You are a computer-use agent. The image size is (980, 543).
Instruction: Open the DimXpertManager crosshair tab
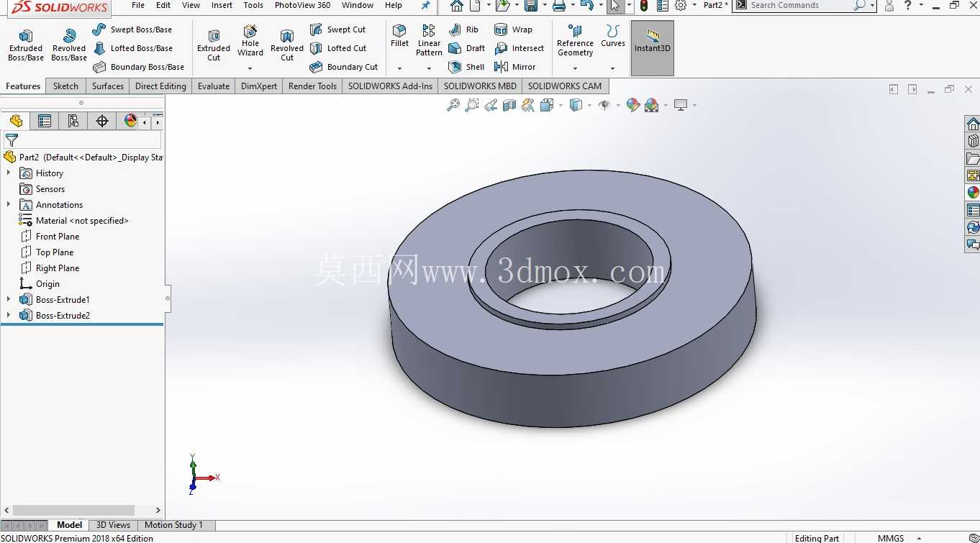(102, 121)
